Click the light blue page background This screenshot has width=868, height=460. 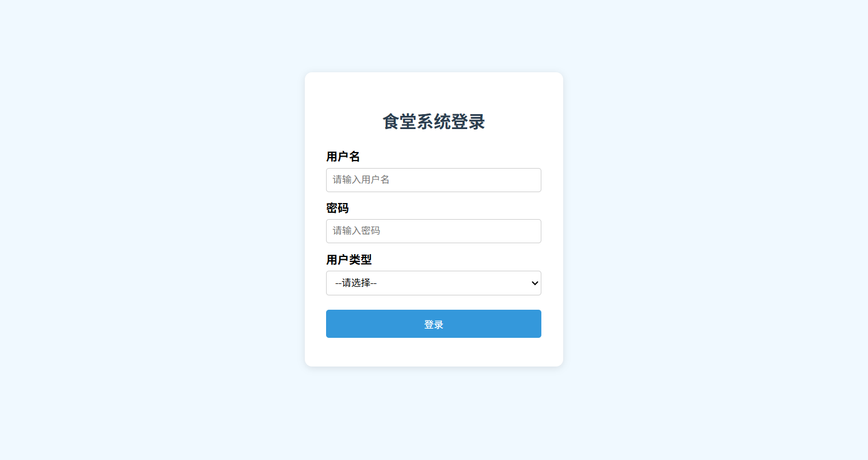tap(149, 229)
